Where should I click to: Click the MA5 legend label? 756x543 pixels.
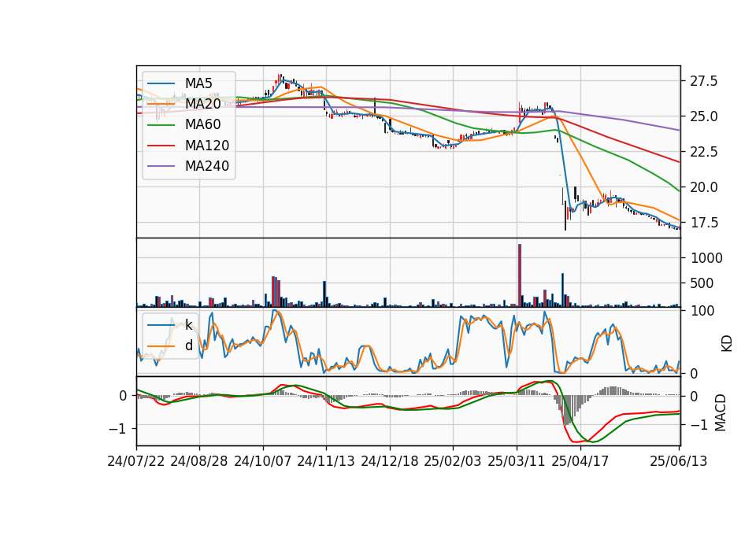coord(198,83)
